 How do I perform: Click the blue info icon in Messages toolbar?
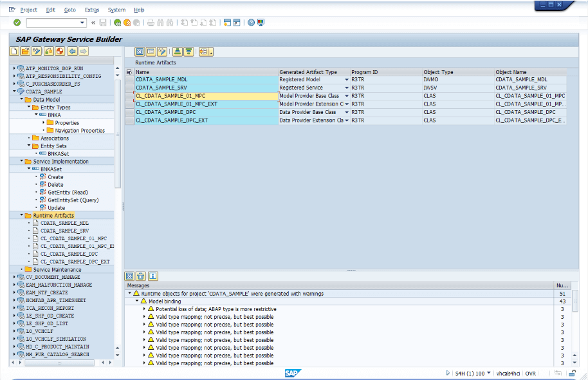point(152,276)
